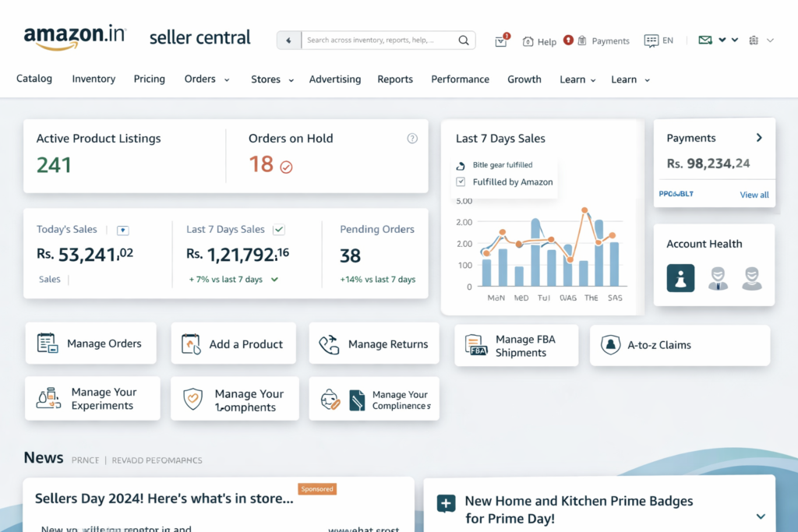Click the Pending Orders value 38
The height and width of the screenshot is (532, 798).
point(350,255)
